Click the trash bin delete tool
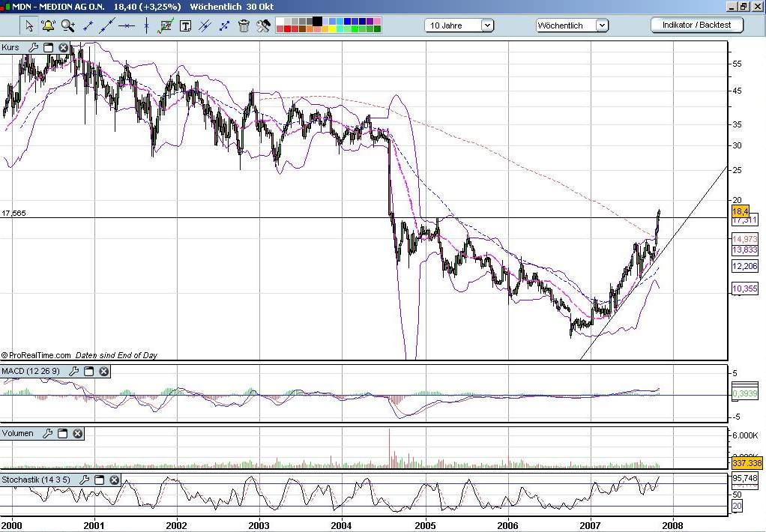 (x=244, y=25)
